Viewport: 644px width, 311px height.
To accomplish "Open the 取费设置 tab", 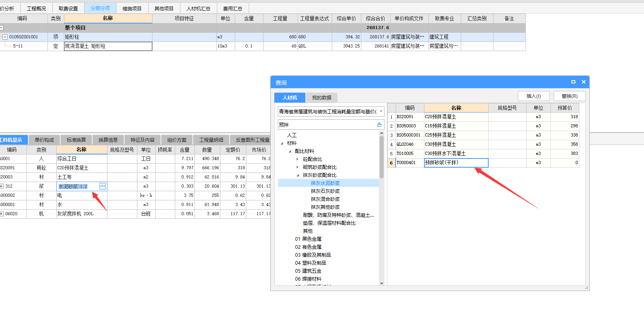I will point(68,8).
